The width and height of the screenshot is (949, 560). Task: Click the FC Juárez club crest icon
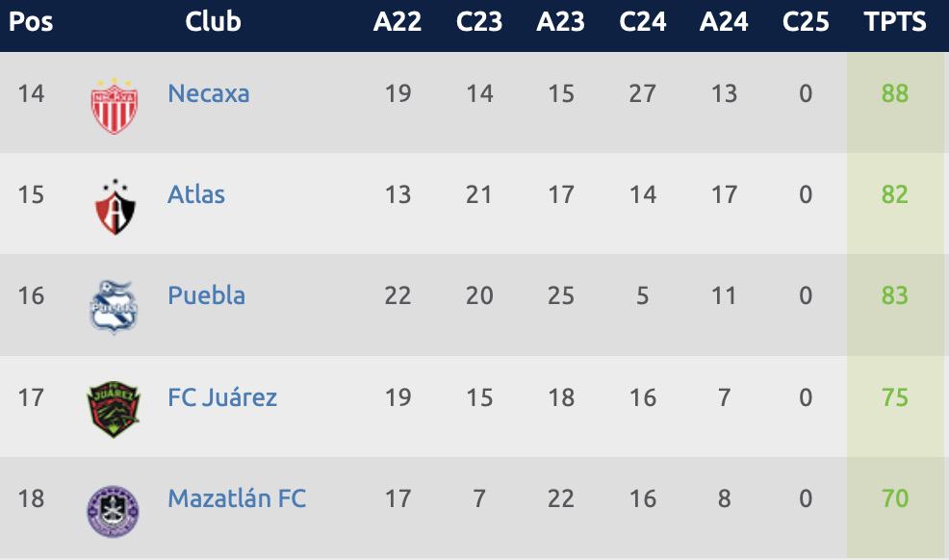coord(114,409)
